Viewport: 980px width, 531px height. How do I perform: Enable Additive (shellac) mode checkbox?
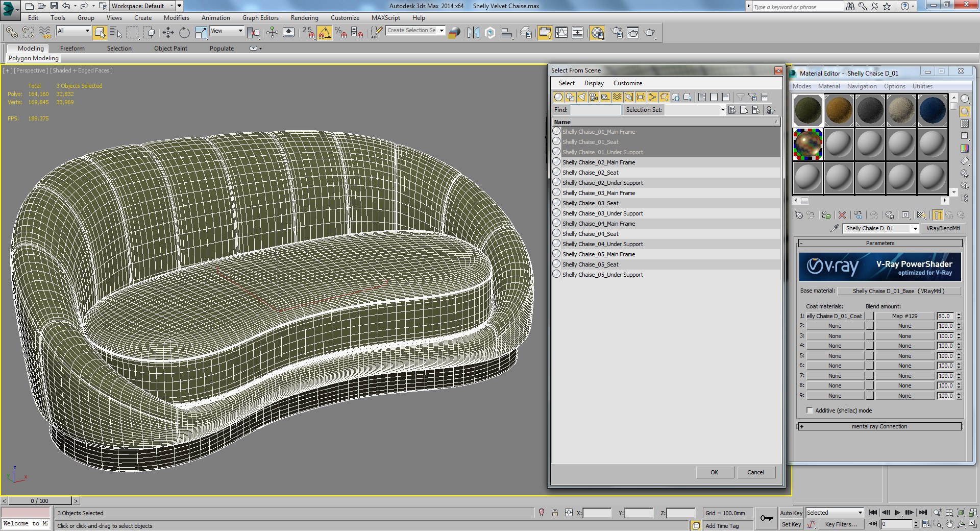810,410
